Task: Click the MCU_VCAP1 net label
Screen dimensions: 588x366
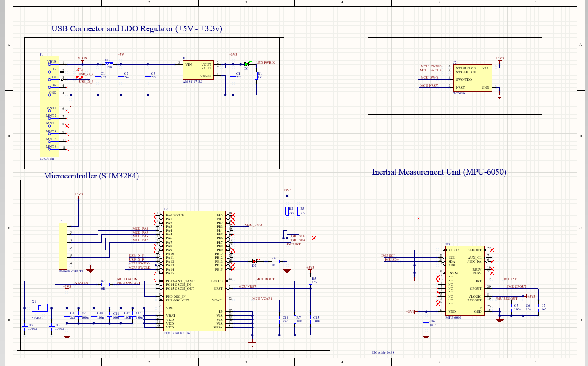Action: coord(263,299)
